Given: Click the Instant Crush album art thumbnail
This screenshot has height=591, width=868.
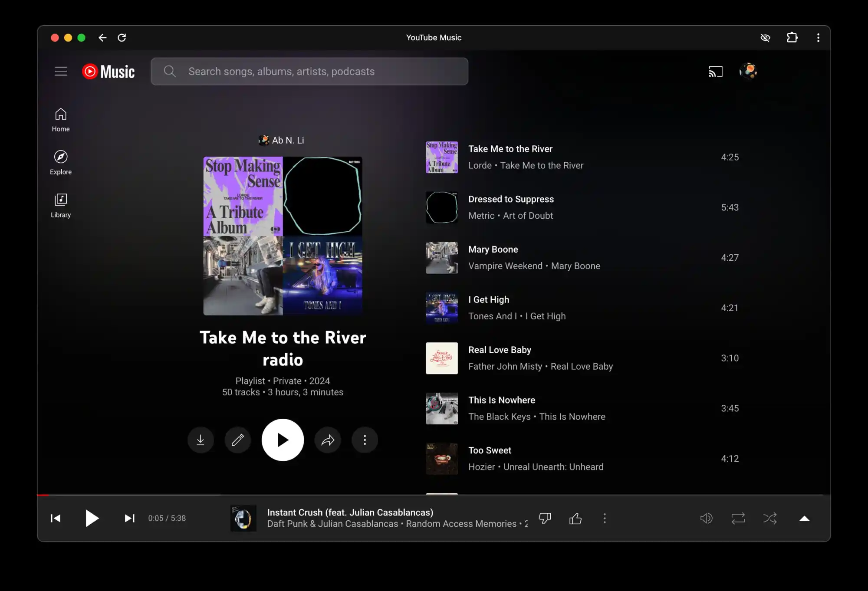Looking at the screenshot, I should [x=243, y=518].
